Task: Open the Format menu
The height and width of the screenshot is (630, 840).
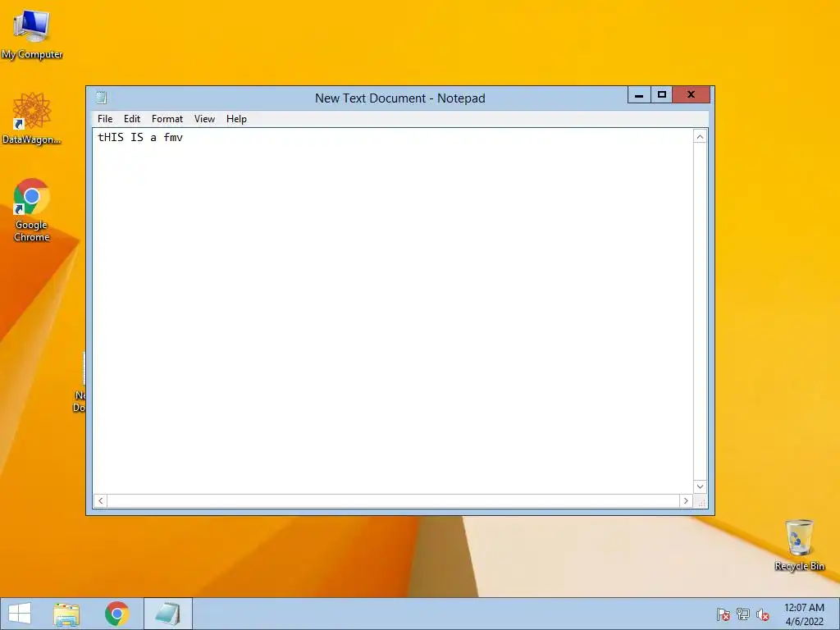Action: click(167, 119)
